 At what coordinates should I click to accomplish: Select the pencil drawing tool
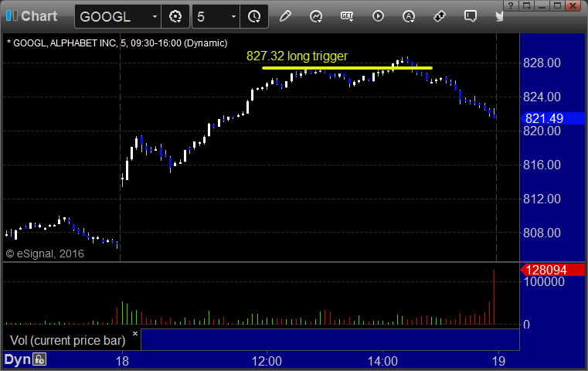pyautogui.click(x=285, y=16)
